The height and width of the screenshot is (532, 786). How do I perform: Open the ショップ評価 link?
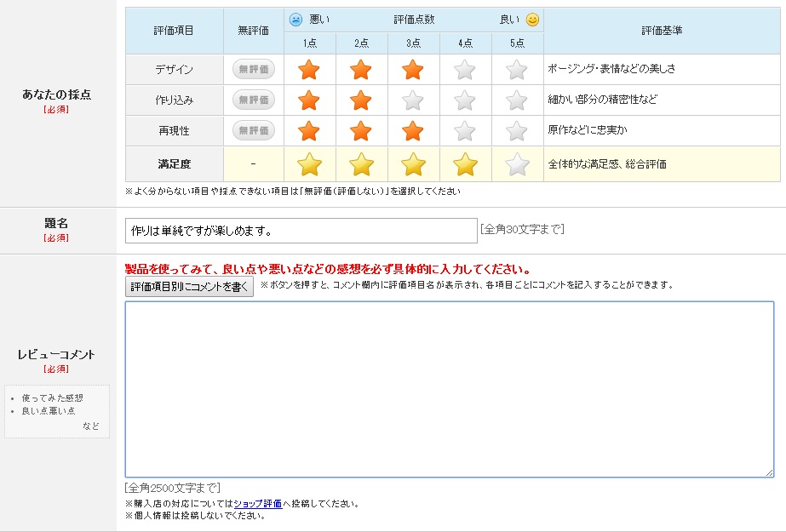[258, 503]
